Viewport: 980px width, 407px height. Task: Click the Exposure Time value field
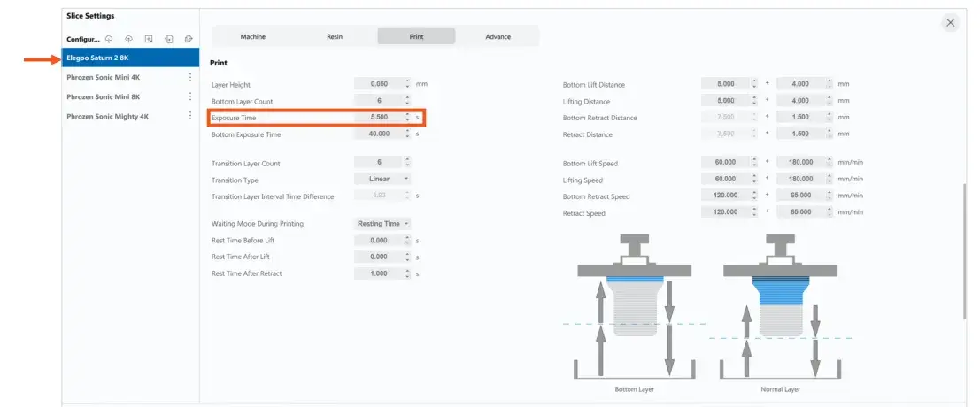[x=378, y=117]
